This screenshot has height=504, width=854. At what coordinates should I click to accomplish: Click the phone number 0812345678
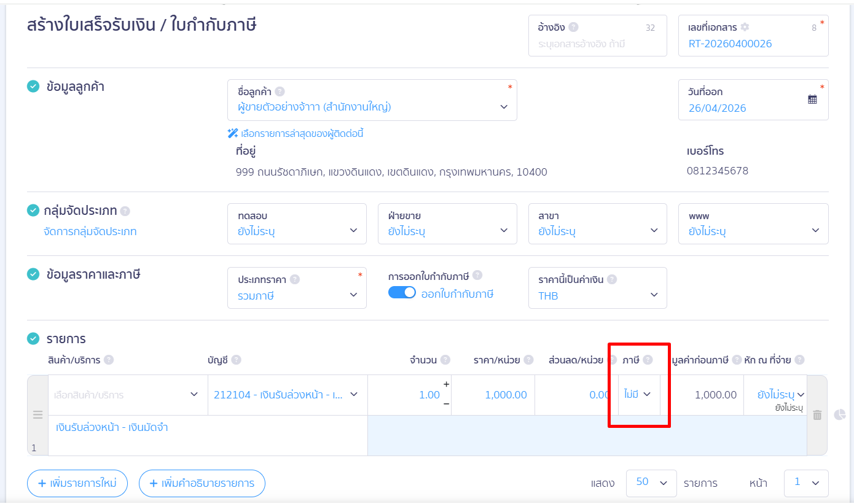tap(718, 171)
